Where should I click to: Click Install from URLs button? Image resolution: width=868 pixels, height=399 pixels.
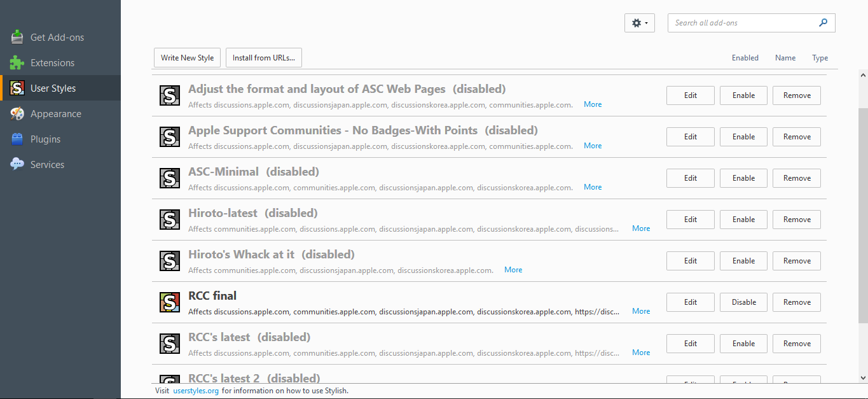pyautogui.click(x=264, y=58)
